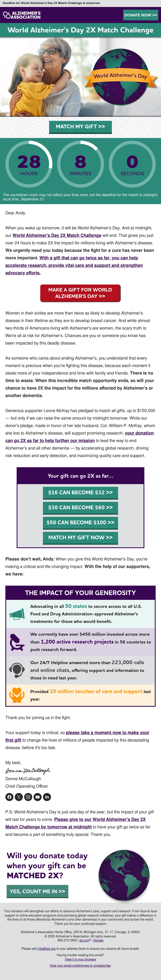Click MAKE A GIFT FOR WORLD ALZHEIMER'S DAY

(80, 293)
